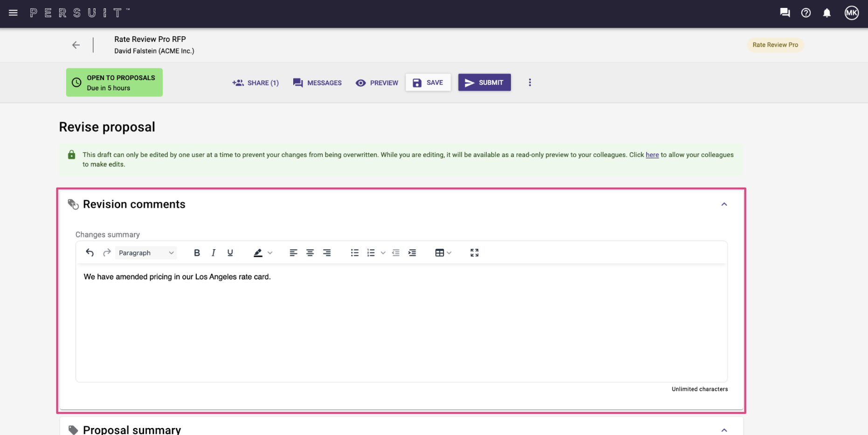Screen dimensions: 868x435
Task: Apply the highlight color marker
Action: [x=258, y=252]
